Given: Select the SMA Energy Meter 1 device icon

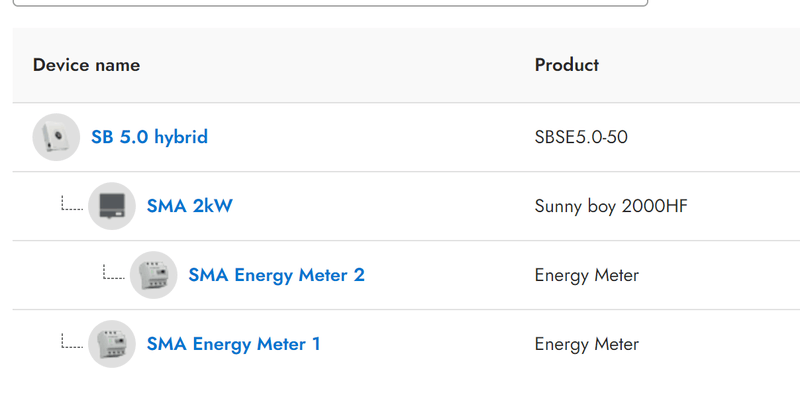Looking at the screenshot, I should click(x=112, y=344).
